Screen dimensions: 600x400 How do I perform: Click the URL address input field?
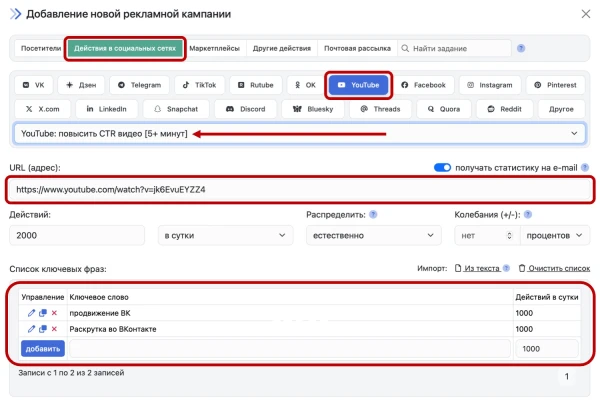tap(299, 188)
